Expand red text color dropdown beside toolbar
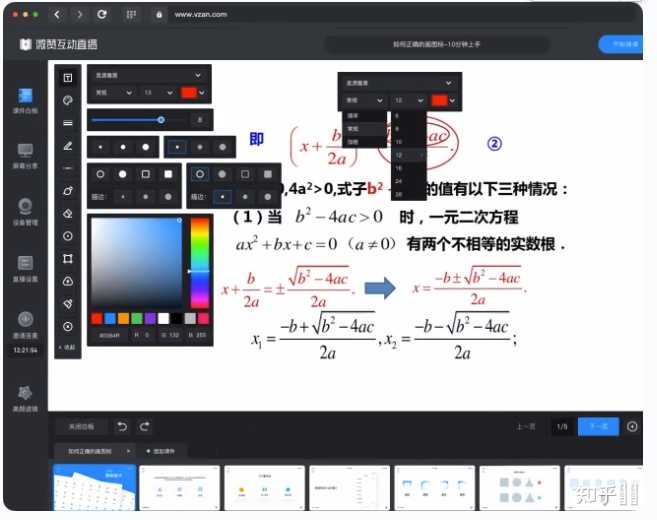The width and height of the screenshot is (657, 520). [x=202, y=93]
